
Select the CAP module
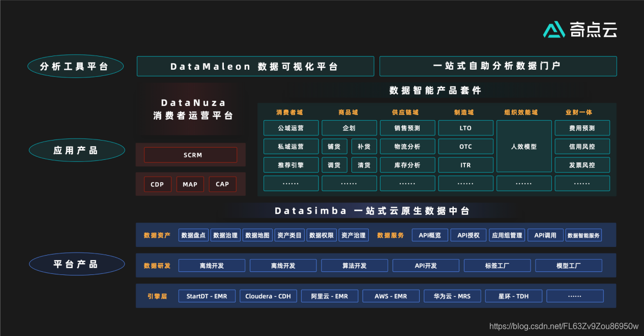pos(222,184)
